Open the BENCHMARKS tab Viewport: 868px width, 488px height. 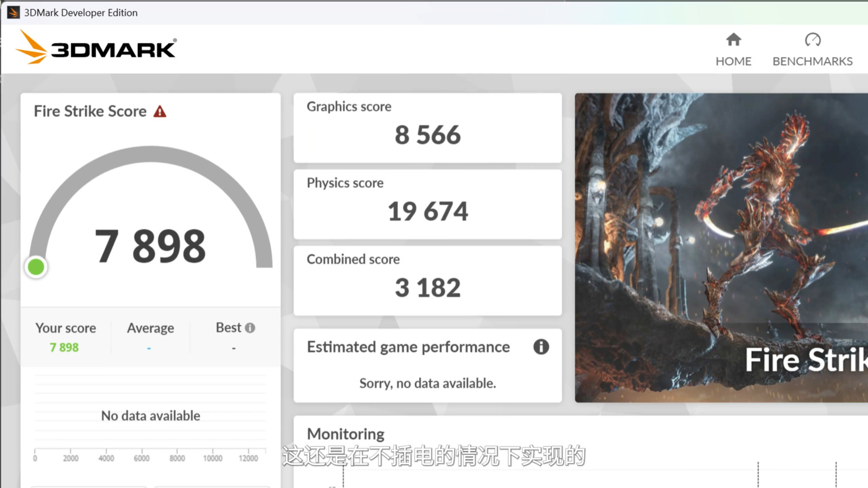[813, 50]
